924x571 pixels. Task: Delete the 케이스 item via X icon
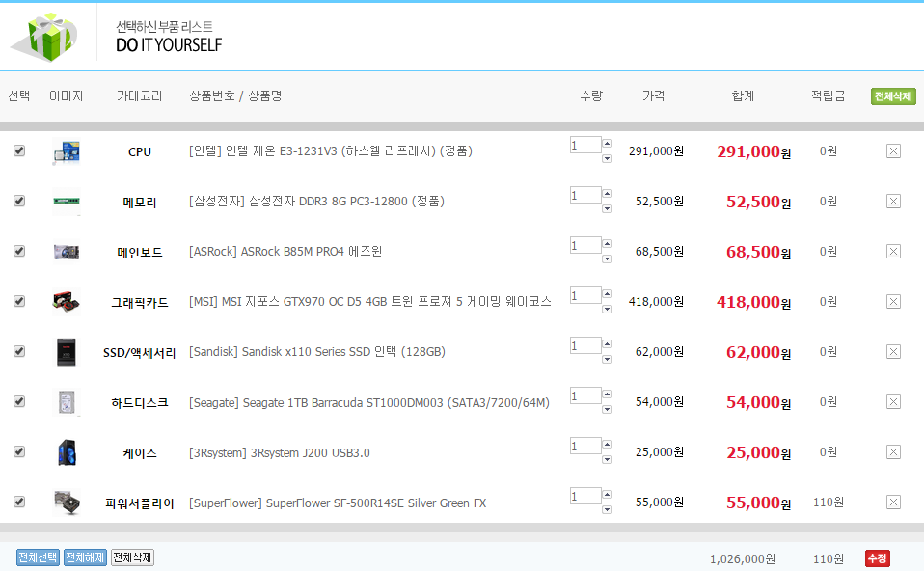coord(893,452)
